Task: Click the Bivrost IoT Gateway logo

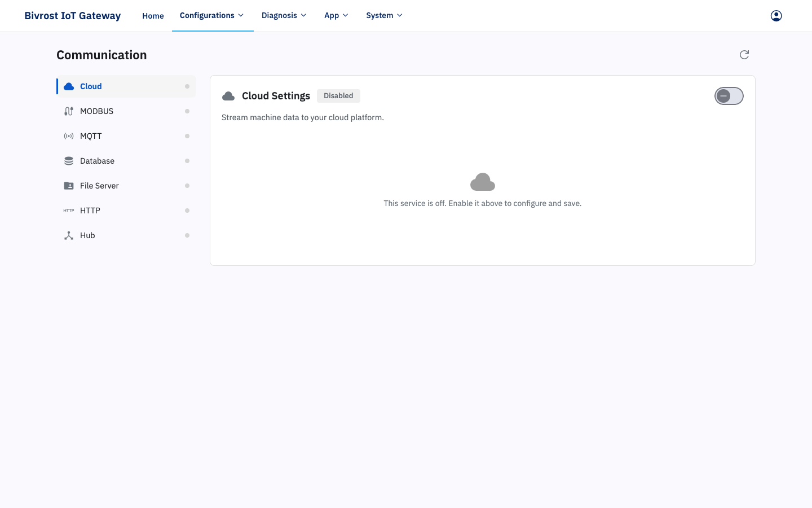Action: 73,16
